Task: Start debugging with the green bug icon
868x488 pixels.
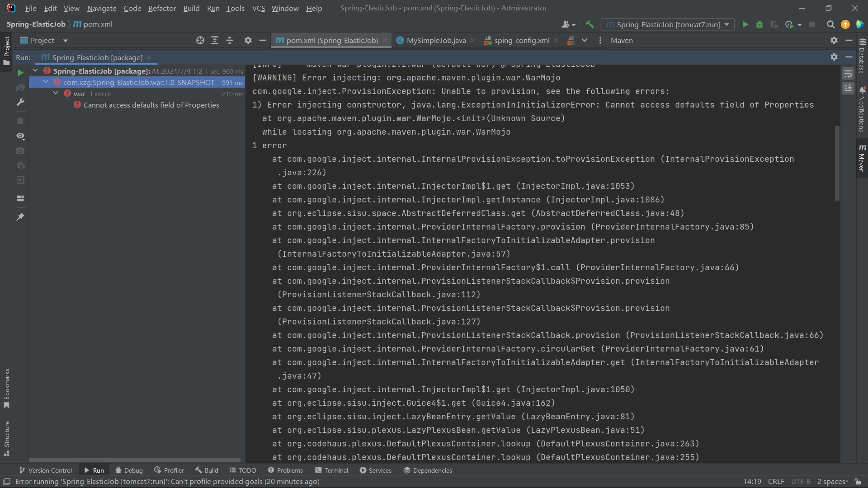Action: point(759,24)
